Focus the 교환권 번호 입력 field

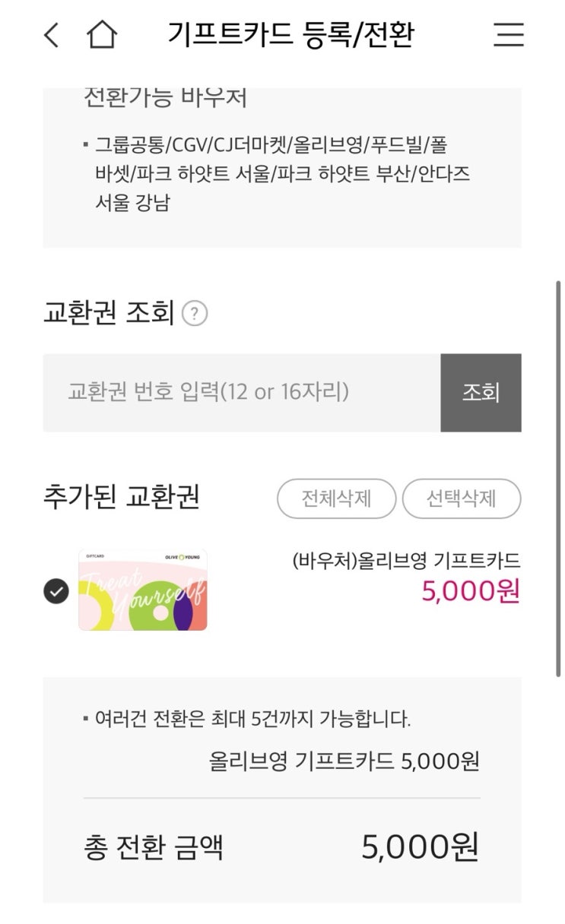click(242, 392)
